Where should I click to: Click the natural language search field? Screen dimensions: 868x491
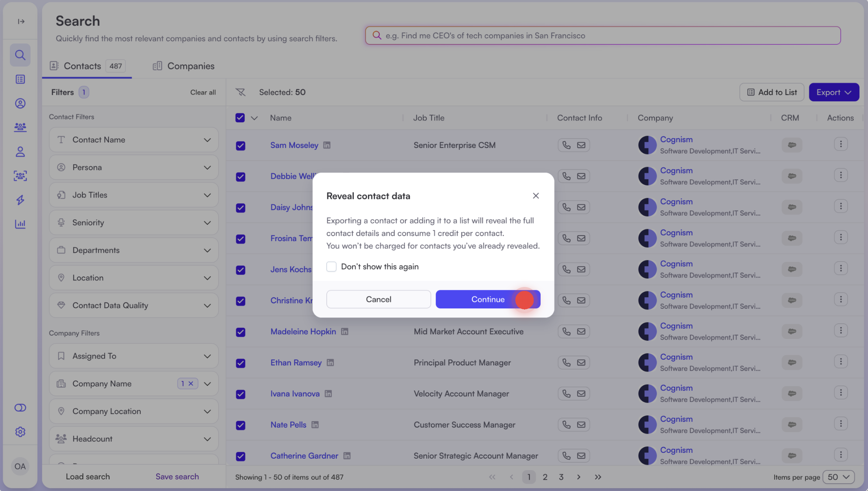603,36
